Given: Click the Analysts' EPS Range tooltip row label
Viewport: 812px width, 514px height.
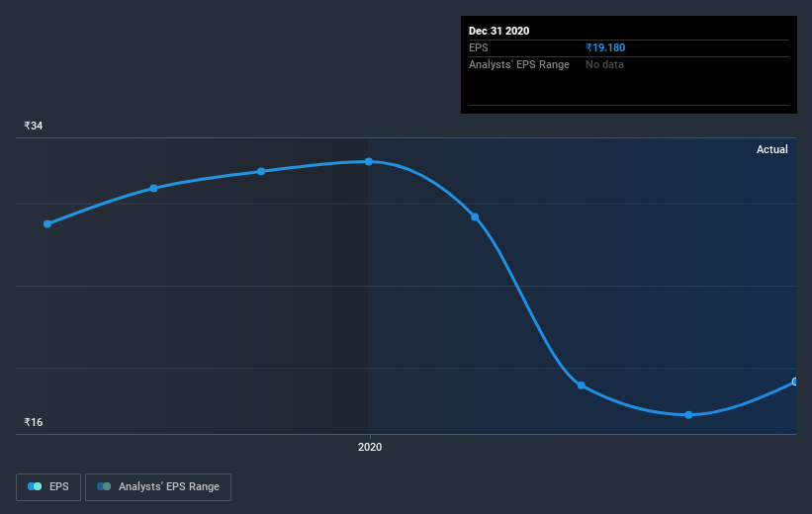Looking at the screenshot, I should click(x=519, y=64).
